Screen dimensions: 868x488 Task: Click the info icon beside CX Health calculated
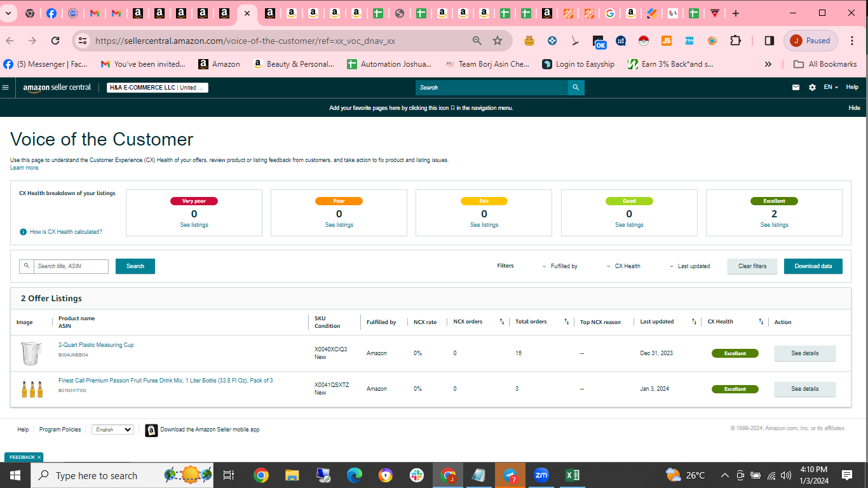24,232
